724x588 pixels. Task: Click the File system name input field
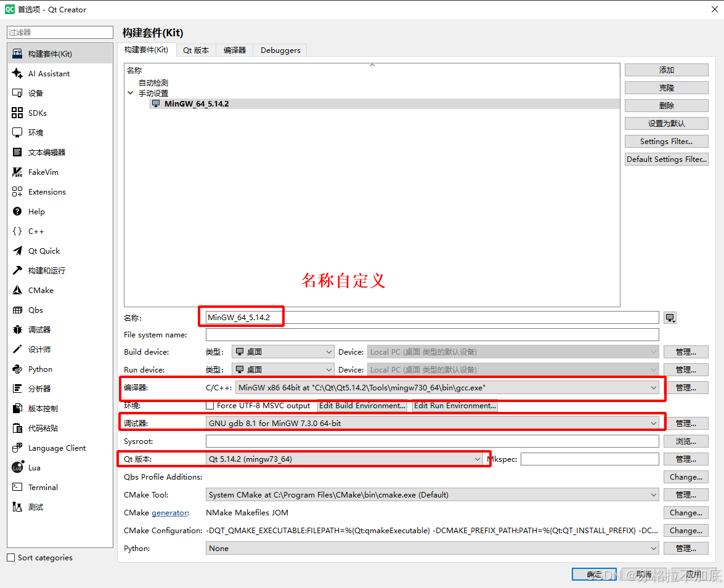(432, 335)
